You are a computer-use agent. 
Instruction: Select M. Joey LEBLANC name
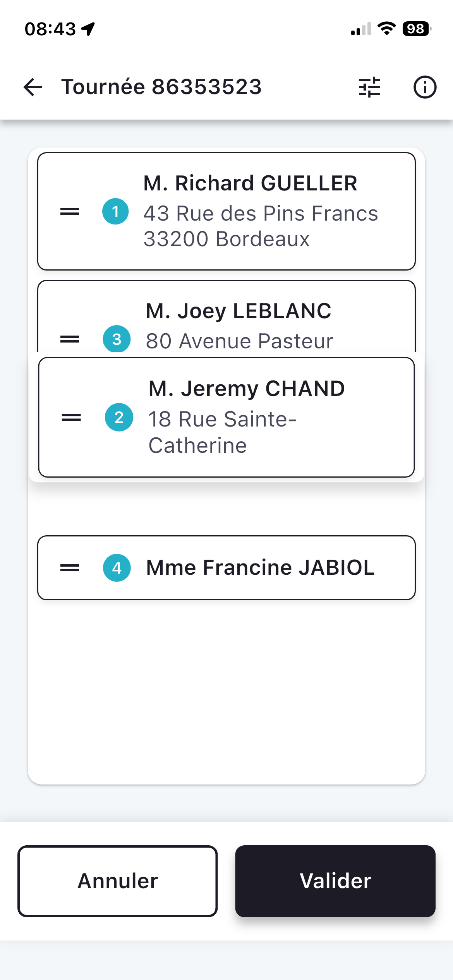tap(239, 311)
